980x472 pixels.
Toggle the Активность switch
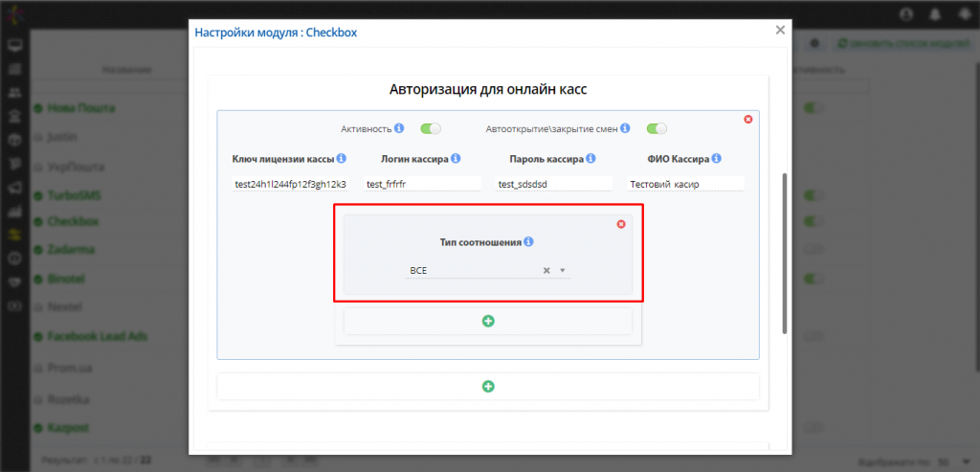(x=431, y=129)
